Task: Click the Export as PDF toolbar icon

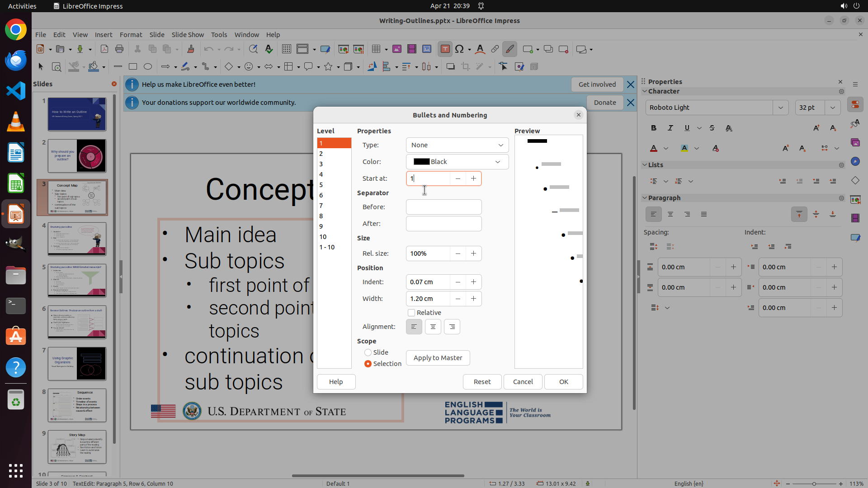Action: (x=104, y=49)
